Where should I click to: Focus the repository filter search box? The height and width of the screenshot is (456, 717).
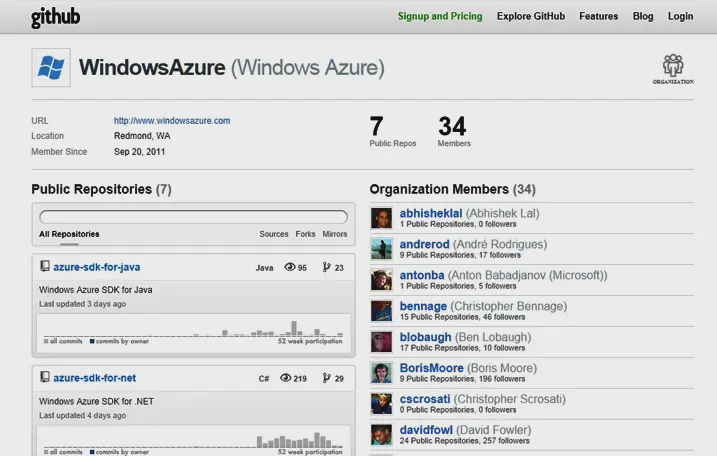point(193,216)
